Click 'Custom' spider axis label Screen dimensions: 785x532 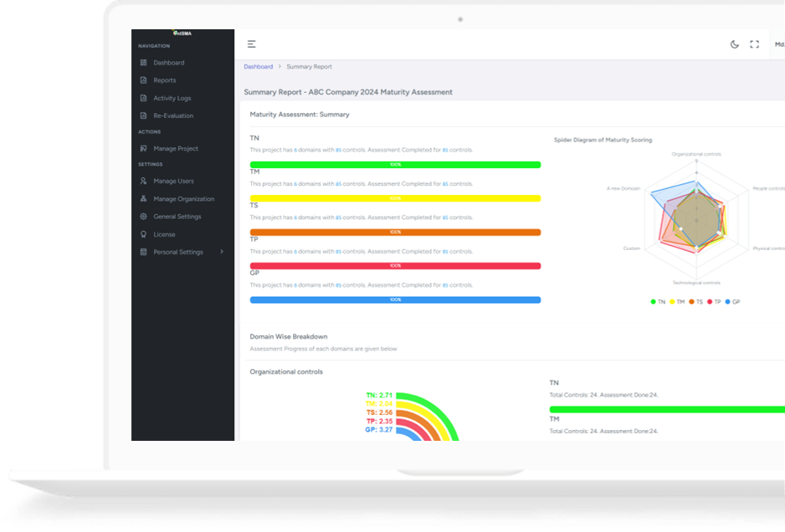(x=631, y=248)
